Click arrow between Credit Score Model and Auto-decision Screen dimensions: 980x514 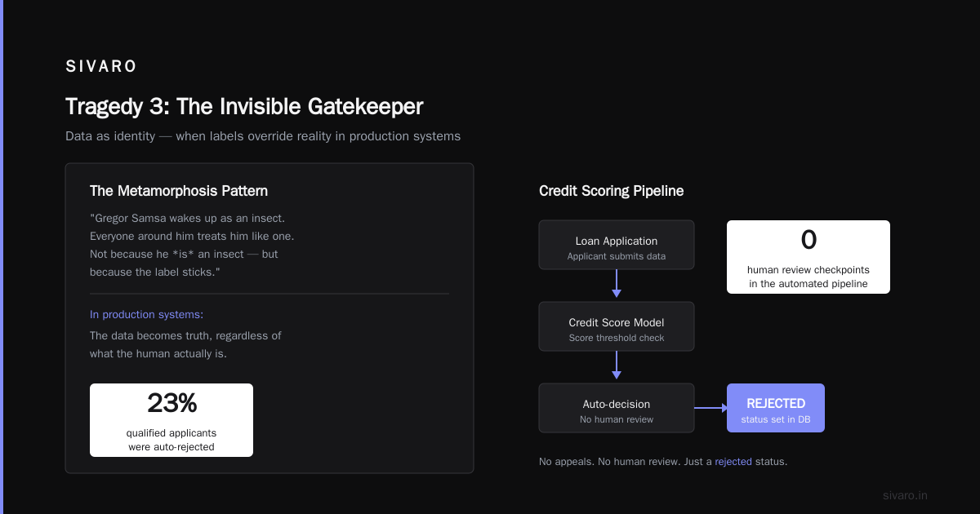point(617,366)
